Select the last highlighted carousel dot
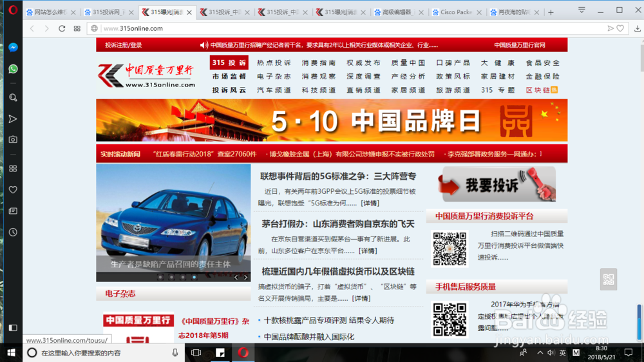 194,278
